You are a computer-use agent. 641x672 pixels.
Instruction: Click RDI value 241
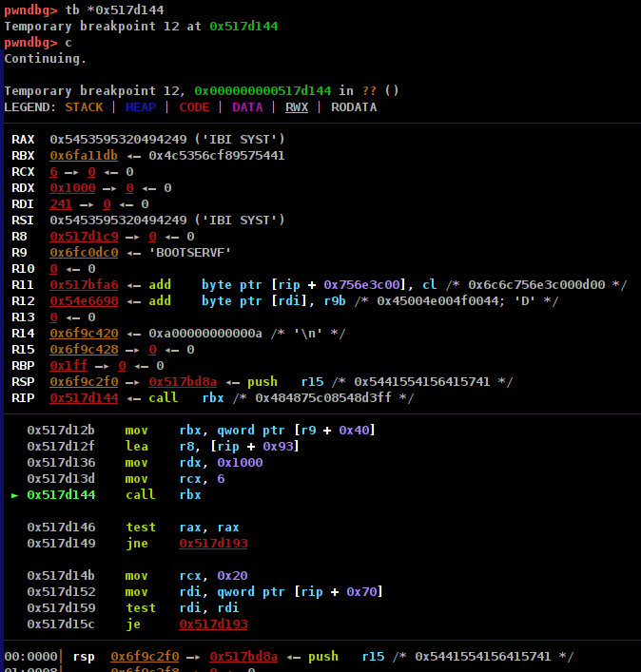tap(61, 204)
